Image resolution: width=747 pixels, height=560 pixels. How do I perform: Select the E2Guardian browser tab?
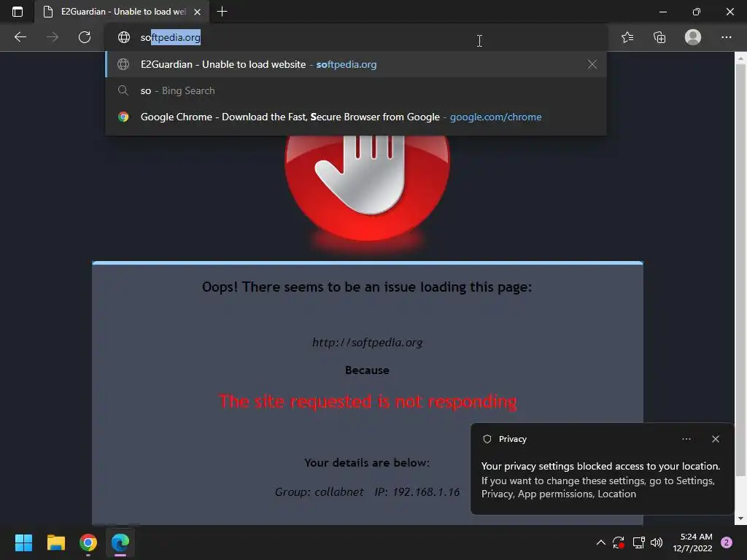click(x=122, y=12)
